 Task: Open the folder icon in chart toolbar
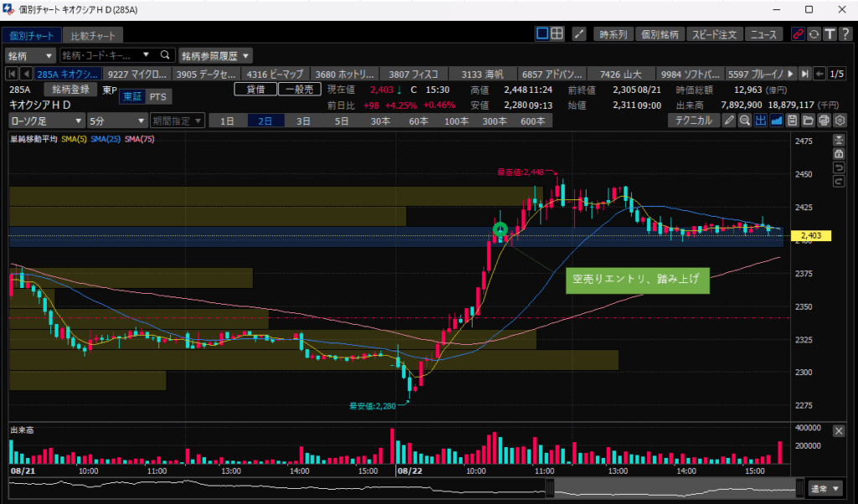click(x=808, y=121)
